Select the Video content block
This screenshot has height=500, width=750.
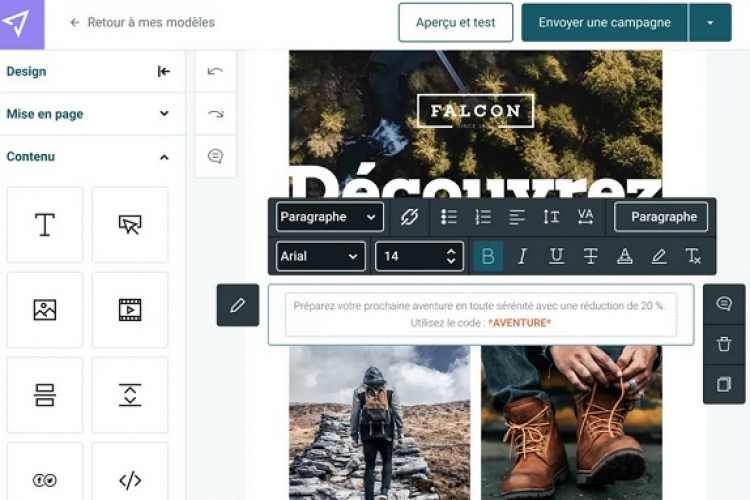130,310
